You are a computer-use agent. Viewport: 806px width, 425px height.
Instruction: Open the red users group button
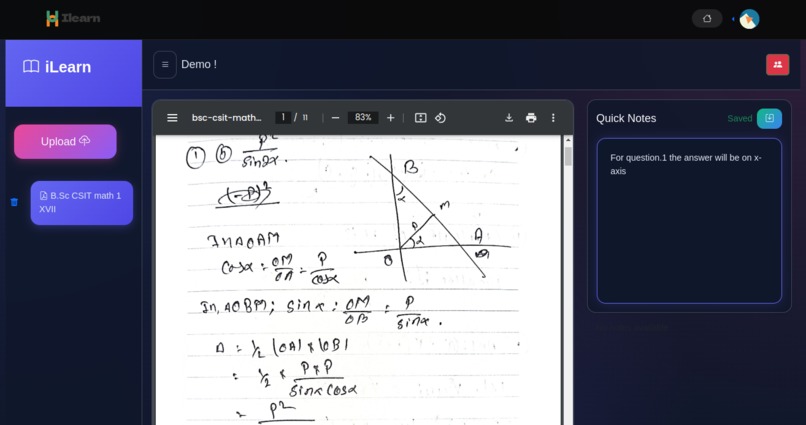(777, 65)
